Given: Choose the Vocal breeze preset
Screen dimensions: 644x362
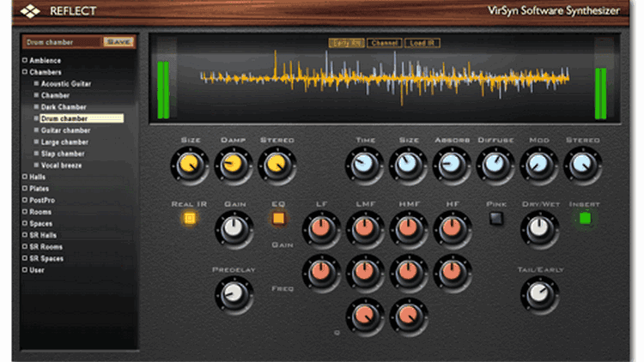Looking at the screenshot, I should (62, 165).
